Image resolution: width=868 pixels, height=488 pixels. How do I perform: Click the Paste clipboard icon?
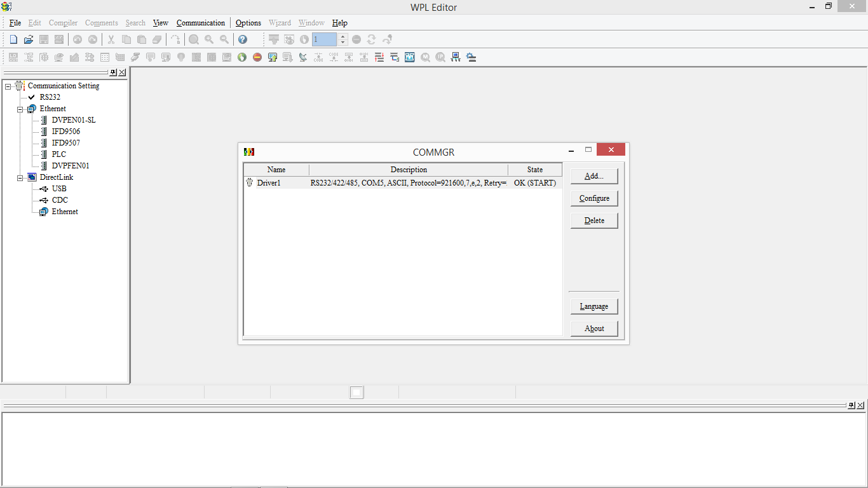(142, 39)
